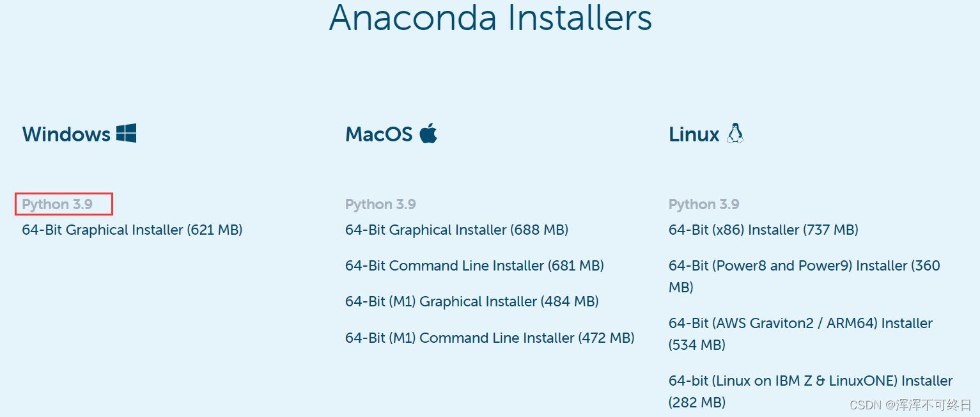This screenshot has height=417, width=980.
Task: Download the 64-Bit (M1) Command Line Installer
Action: pos(489,338)
